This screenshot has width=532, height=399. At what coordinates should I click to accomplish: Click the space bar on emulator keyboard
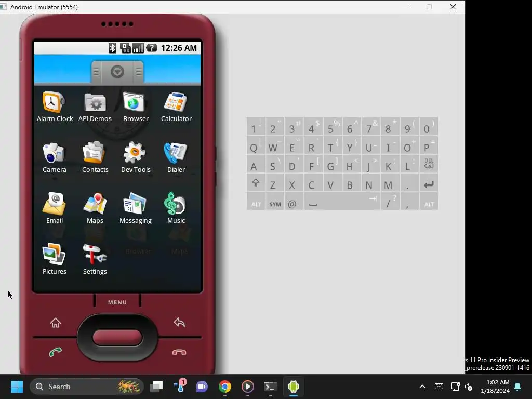point(342,202)
